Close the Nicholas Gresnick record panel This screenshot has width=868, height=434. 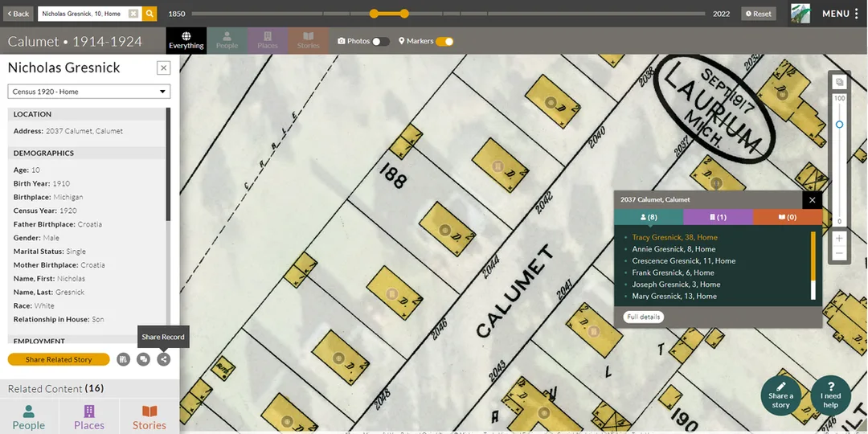pyautogui.click(x=163, y=68)
